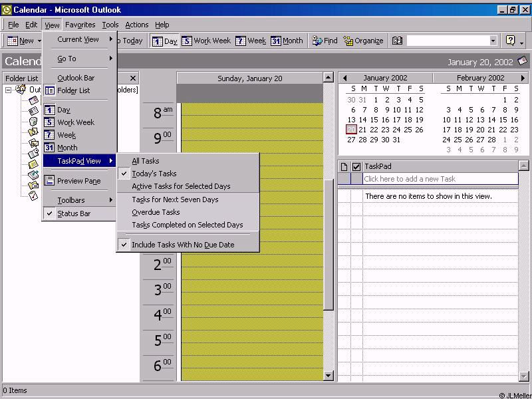Open the Find a Contact dropdown arrow
The image size is (532, 399).
[493, 41]
